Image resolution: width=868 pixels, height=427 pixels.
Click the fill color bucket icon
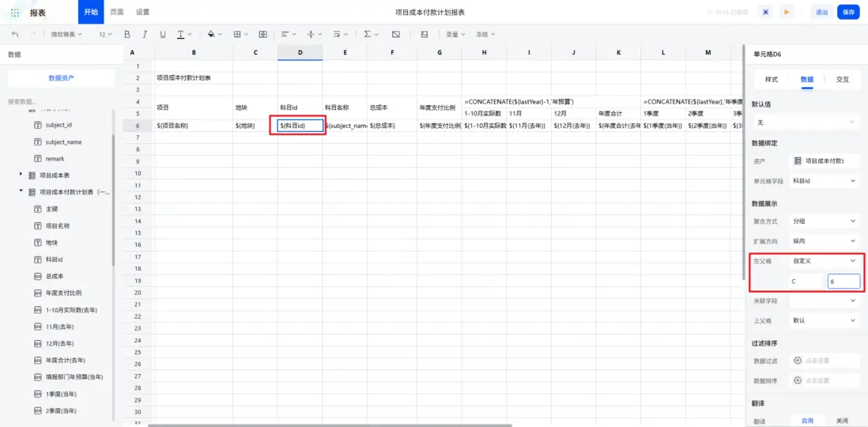tap(211, 34)
